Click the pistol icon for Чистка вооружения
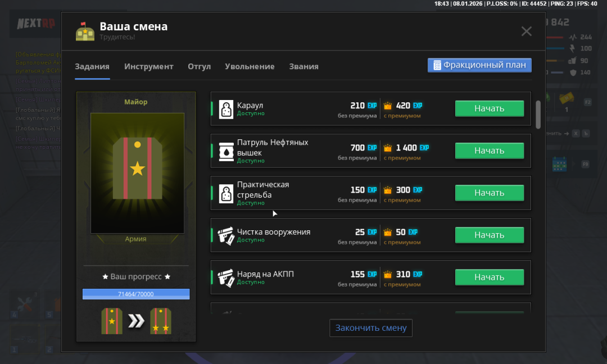 [226, 235]
